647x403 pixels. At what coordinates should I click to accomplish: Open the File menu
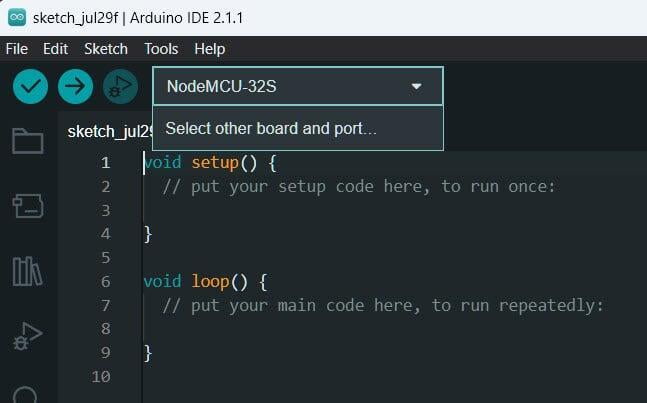[x=17, y=49]
